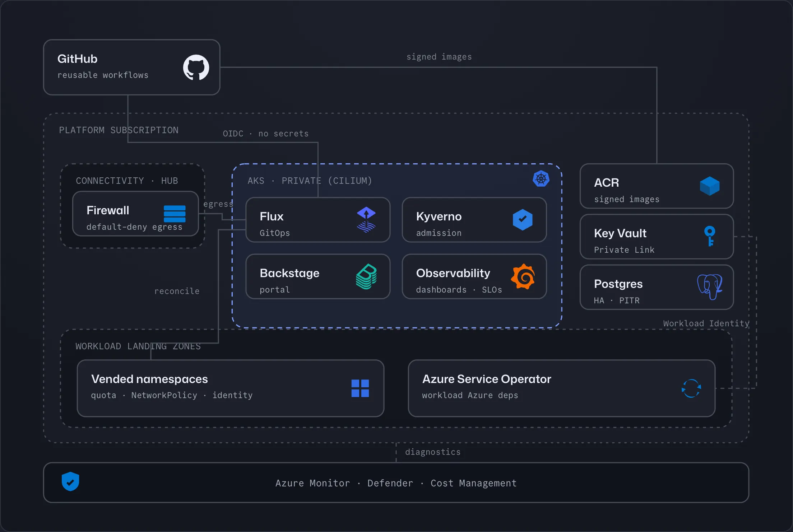Screen dimensions: 793x532
Task: Click the 'AKS · PRIVATE (CILIUM)' label
Action: (310, 181)
